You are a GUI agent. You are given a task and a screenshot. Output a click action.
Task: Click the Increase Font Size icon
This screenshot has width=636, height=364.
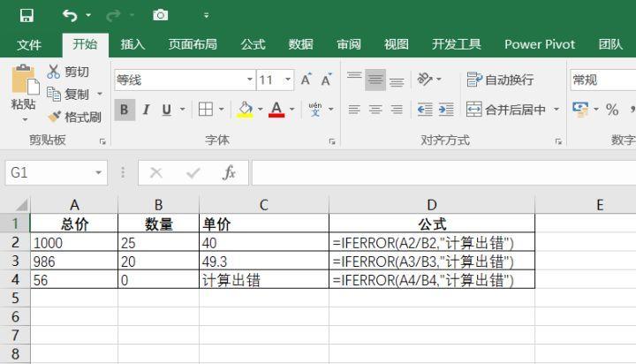[306, 80]
